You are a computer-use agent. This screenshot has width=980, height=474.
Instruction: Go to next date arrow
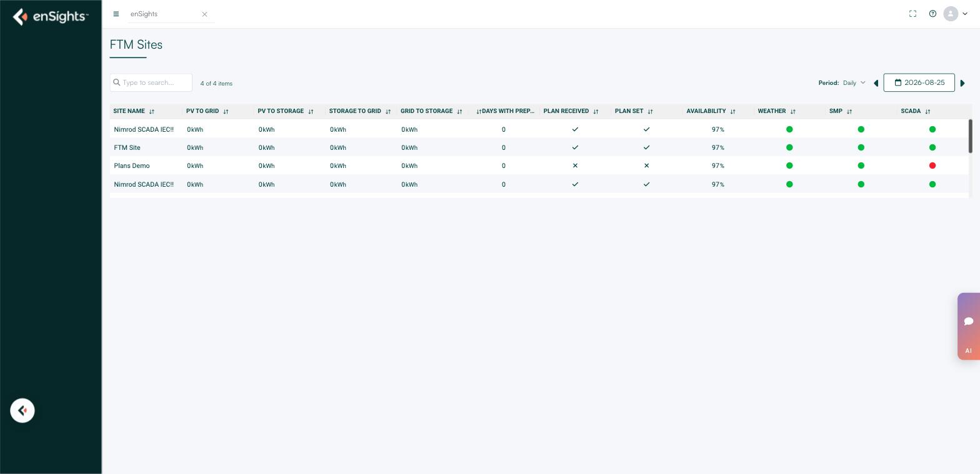(962, 83)
